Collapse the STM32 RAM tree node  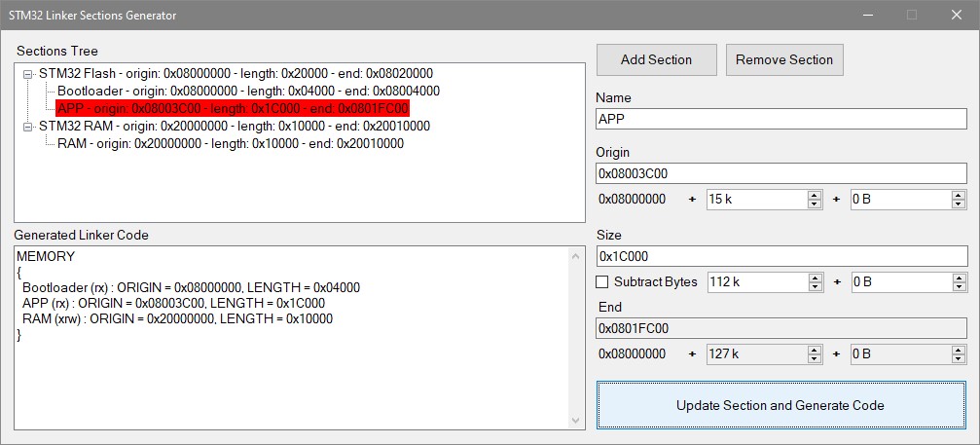tap(27, 127)
